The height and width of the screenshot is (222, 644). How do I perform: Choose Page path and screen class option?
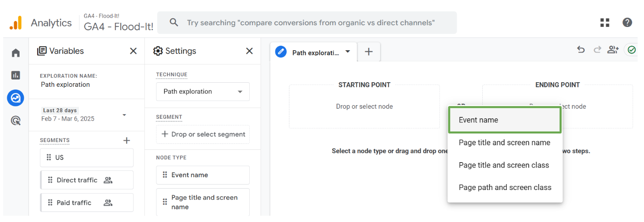(505, 187)
